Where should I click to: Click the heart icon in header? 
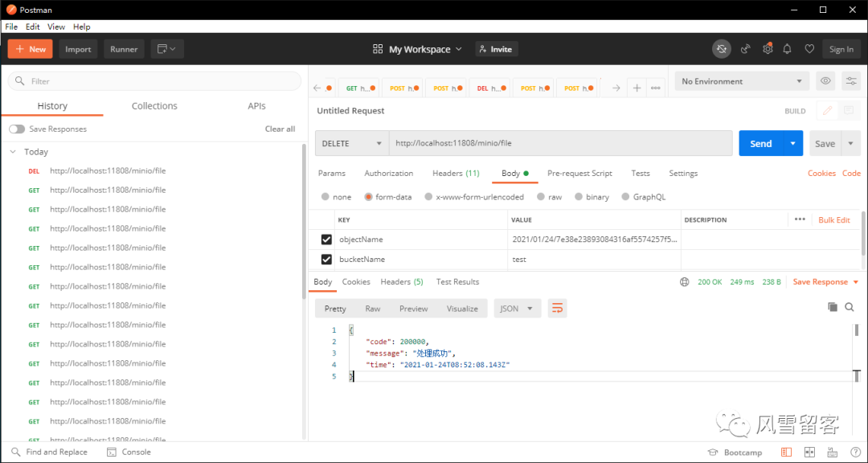tap(809, 49)
